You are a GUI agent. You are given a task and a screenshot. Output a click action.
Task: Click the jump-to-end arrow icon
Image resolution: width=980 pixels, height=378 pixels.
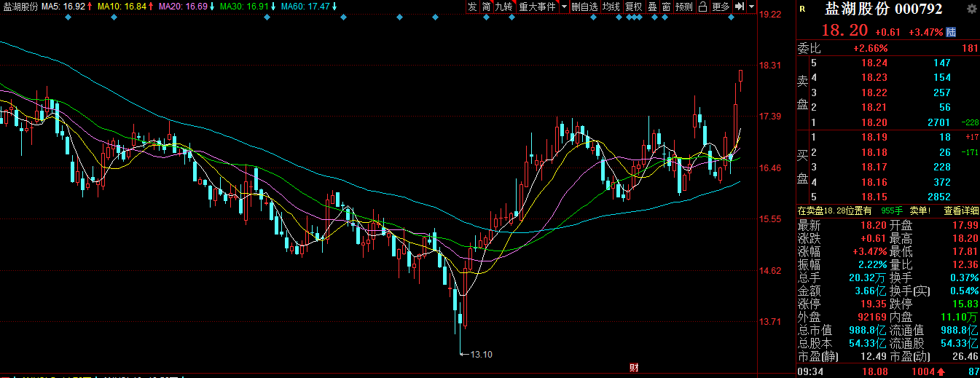739,7
